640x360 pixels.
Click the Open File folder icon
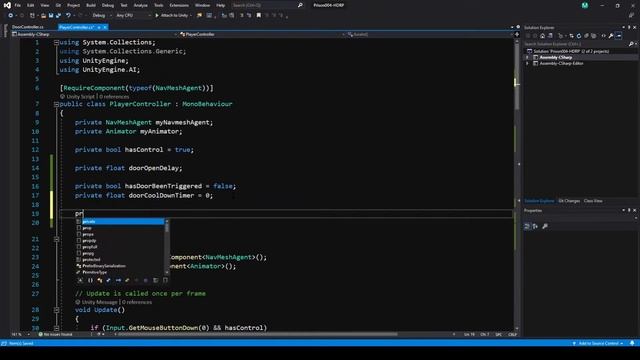(x=43, y=16)
